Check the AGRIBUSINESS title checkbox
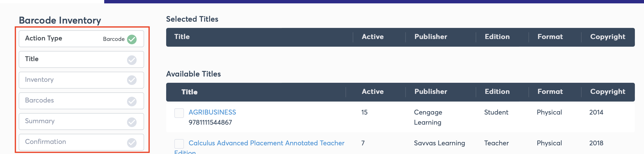The height and width of the screenshot is (154, 644). click(179, 113)
